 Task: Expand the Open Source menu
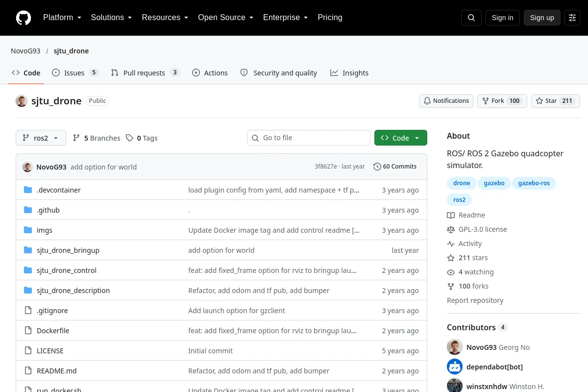225,18
